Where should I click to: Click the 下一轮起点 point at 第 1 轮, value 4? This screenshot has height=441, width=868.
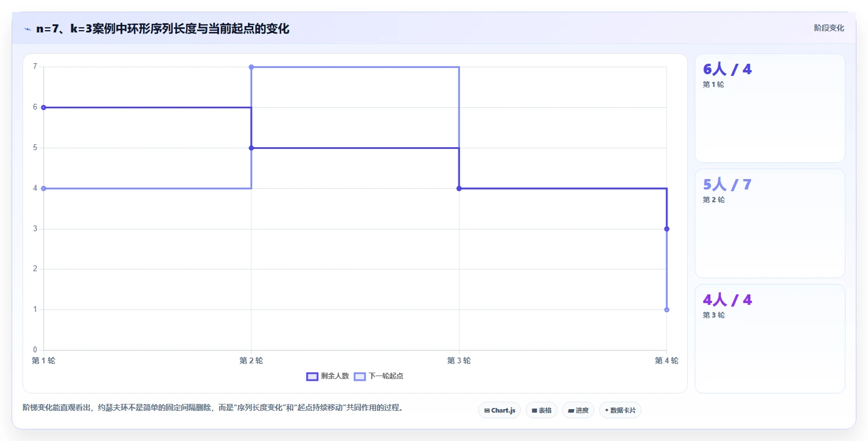pyautogui.click(x=43, y=188)
